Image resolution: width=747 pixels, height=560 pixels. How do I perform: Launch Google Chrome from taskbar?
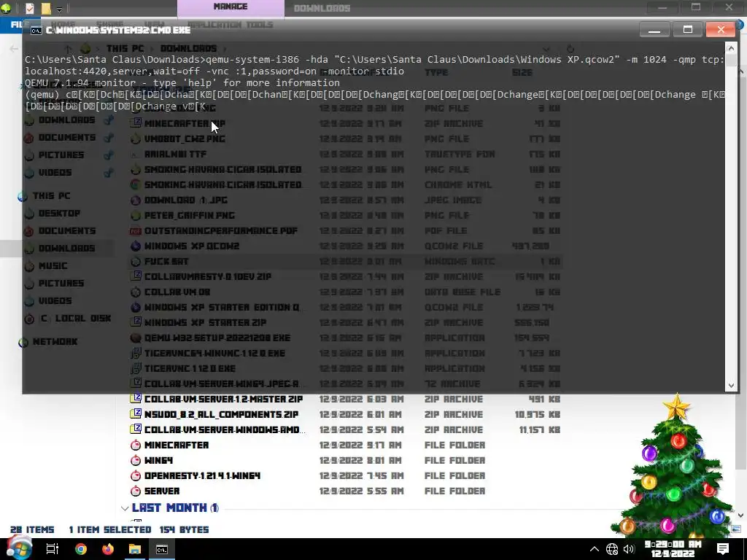81,549
